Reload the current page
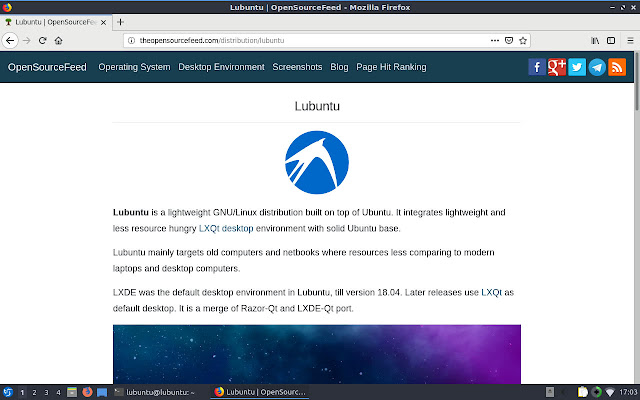Screen dimensions: 640x400 (x=42, y=40)
